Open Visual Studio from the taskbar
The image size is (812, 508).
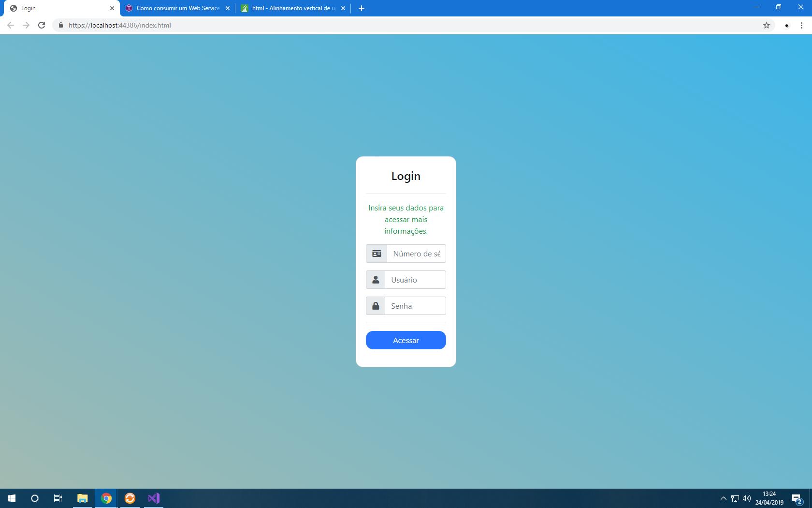(x=154, y=498)
